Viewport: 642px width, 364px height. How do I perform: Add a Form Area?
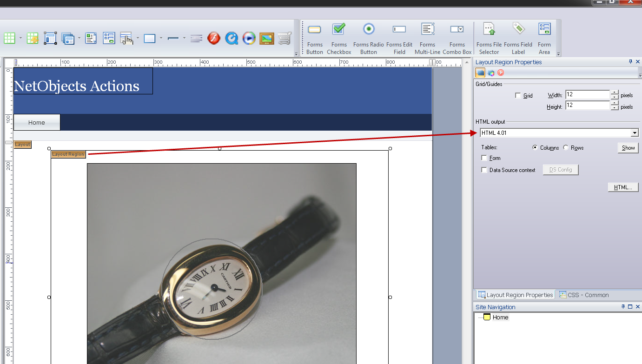[x=544, y=39]
